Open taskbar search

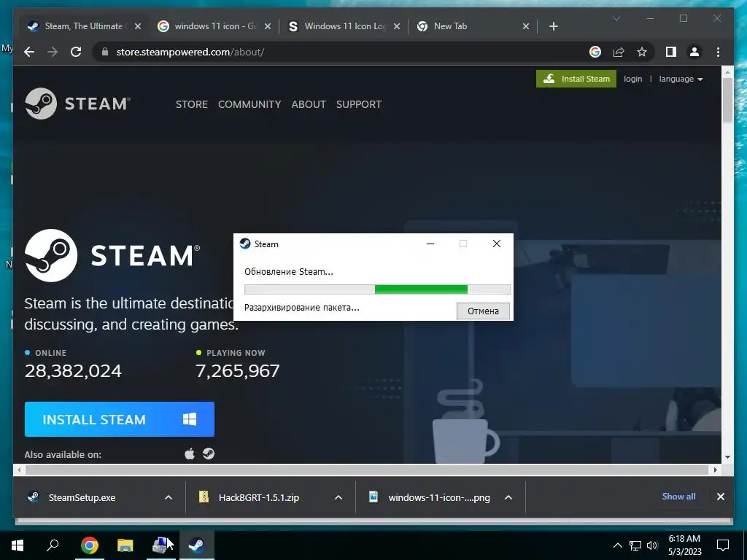(53, 545)
